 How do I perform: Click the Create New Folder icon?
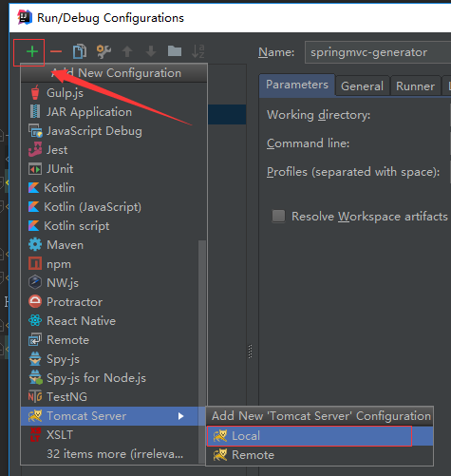pos(175,50)
